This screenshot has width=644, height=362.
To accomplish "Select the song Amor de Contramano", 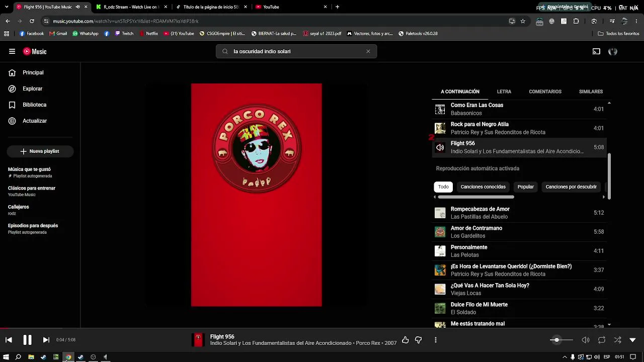I will coord(520,232).
